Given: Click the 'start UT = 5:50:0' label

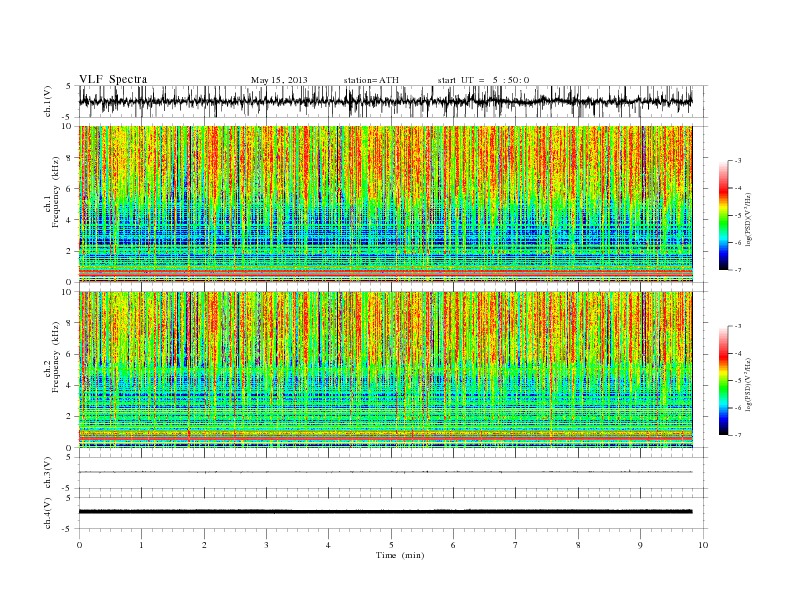Looking at the screenshot, I should tap(483, 80).
